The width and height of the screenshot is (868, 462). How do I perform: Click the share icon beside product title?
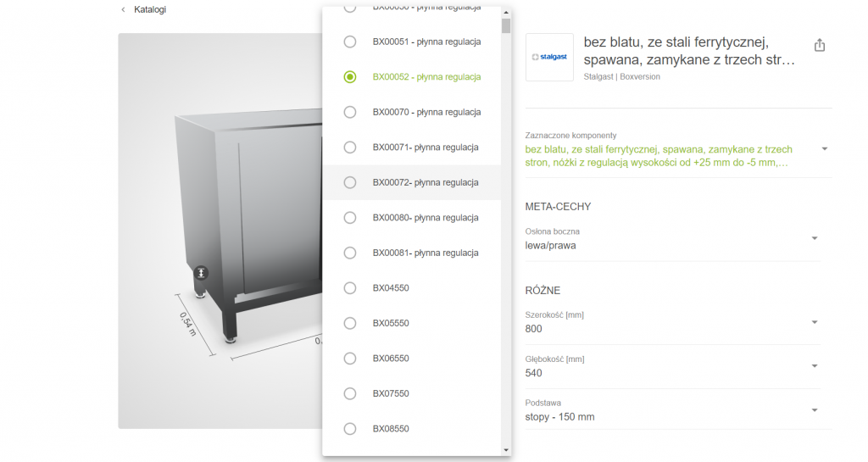(x=820, y=46)
